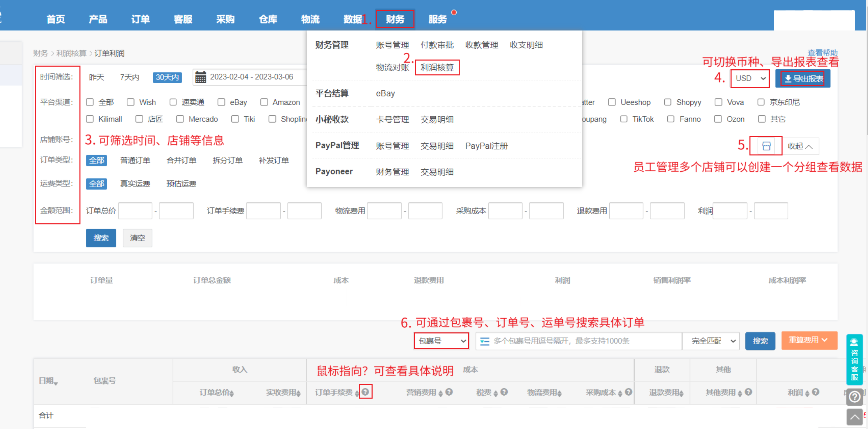The image size is (868, 429).
Task: Expand the 完全匹配 match mode dropdown
Action: (711, 341)
